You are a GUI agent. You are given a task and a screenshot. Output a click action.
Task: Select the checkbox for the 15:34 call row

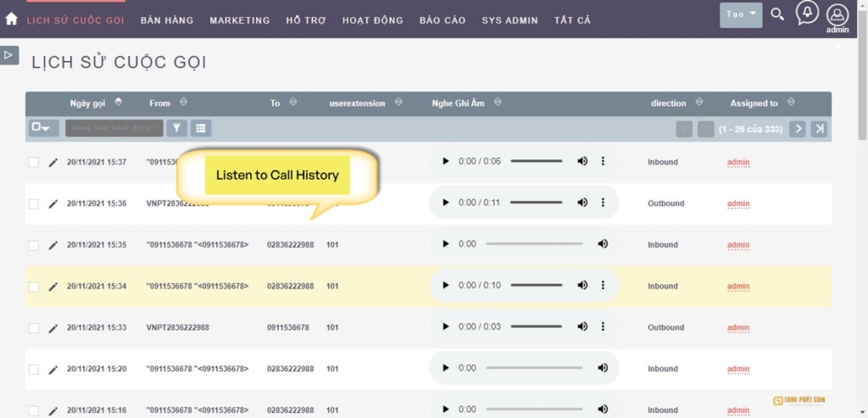(x=34, y=287)
